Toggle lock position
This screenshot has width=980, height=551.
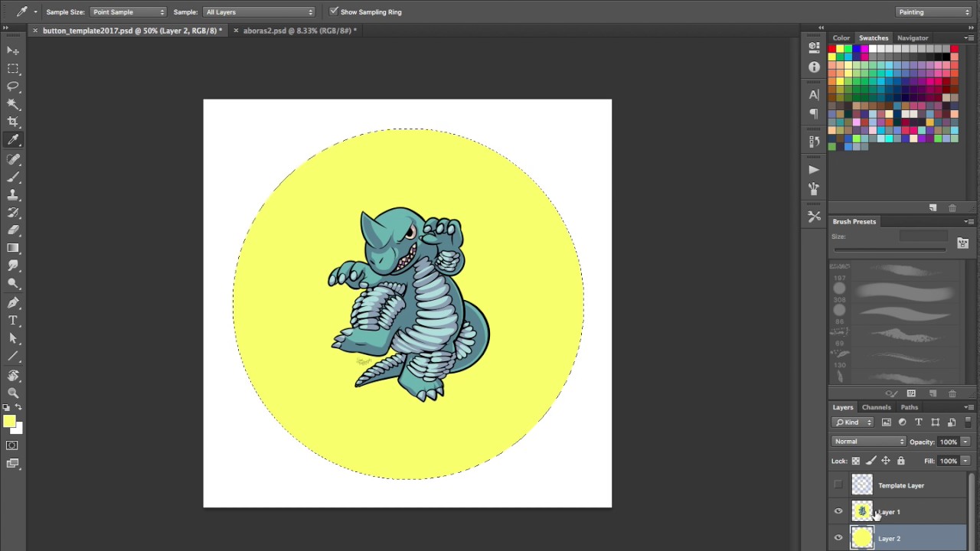click(x=886, y=461)
